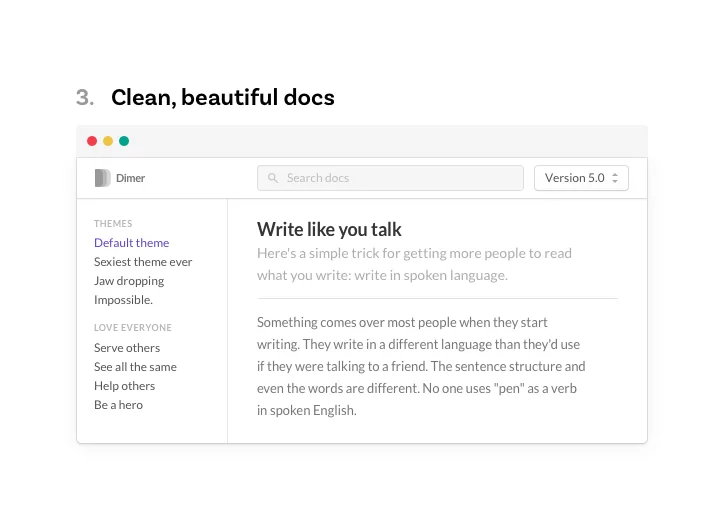Viewport: 724px width, 512px height.
Task: Select Default theme in sidebar
Action: pos(131,243)
